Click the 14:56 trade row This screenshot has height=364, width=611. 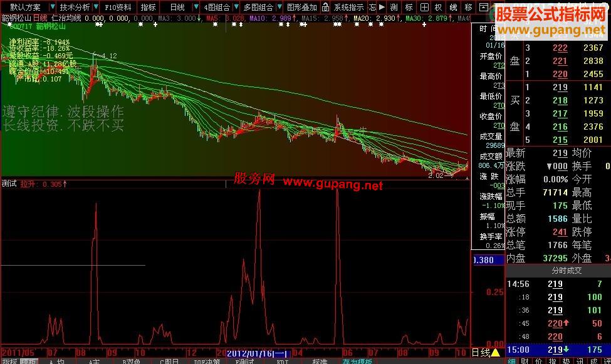tap(558, 284)
